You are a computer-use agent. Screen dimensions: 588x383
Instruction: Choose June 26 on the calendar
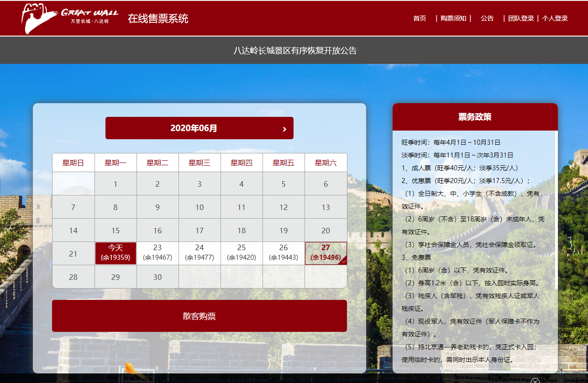(283, 253)
